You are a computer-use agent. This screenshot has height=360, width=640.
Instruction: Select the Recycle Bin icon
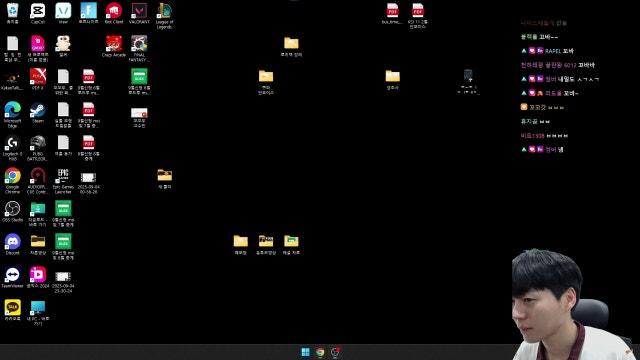[x=12, y=13]
